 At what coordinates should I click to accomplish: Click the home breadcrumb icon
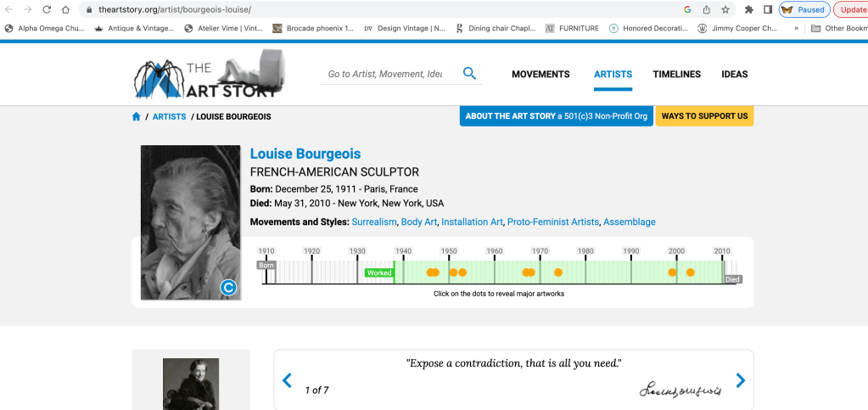pyautogui.click(x=136, y=116)
